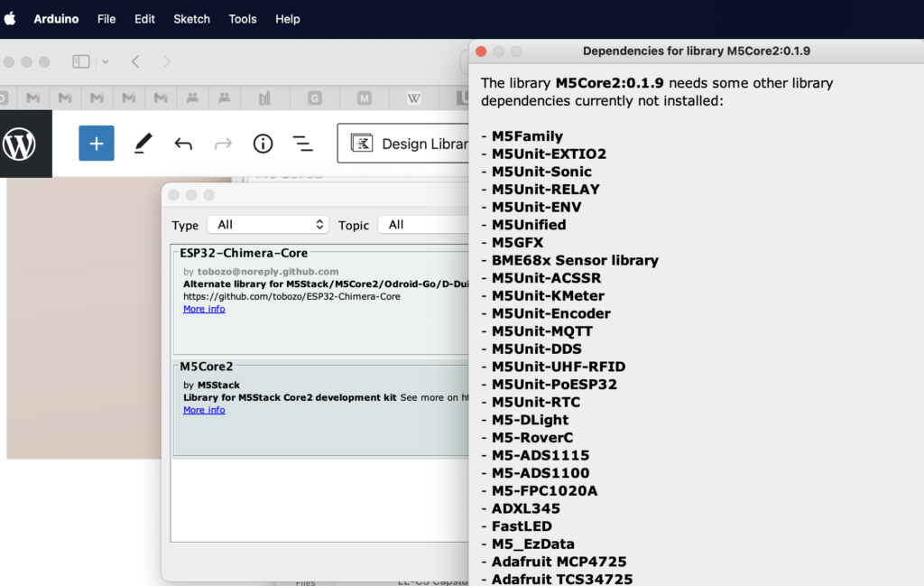
Task: Click the M5Family dependency name
Action: 527,136
